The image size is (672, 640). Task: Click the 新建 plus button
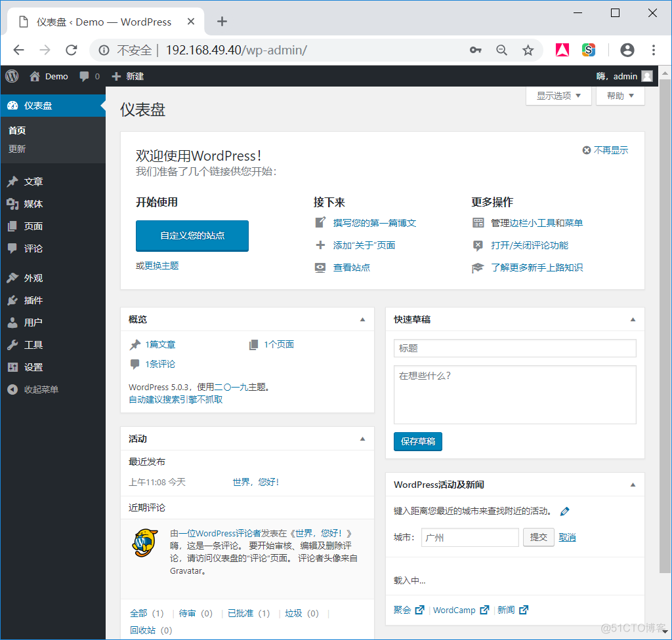(128, 76)
